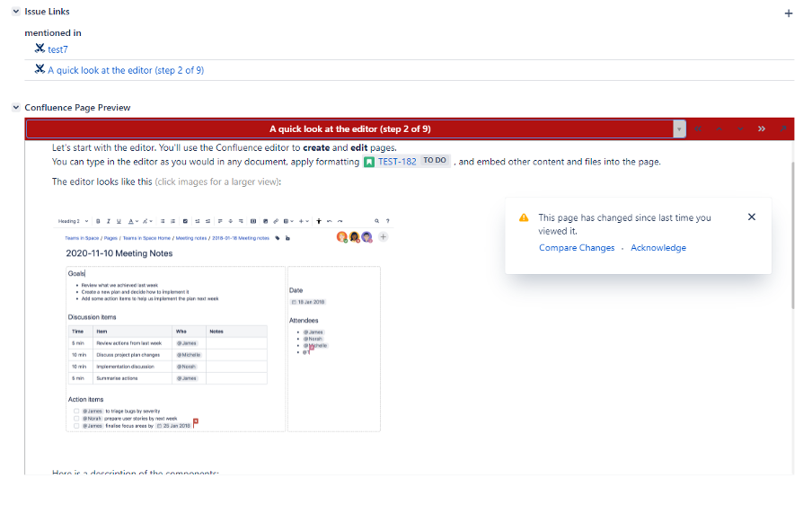Jump to first page with double-left arrows
Image resolution: width=812 pixels, height=505 pixels.
click(699, 128)
